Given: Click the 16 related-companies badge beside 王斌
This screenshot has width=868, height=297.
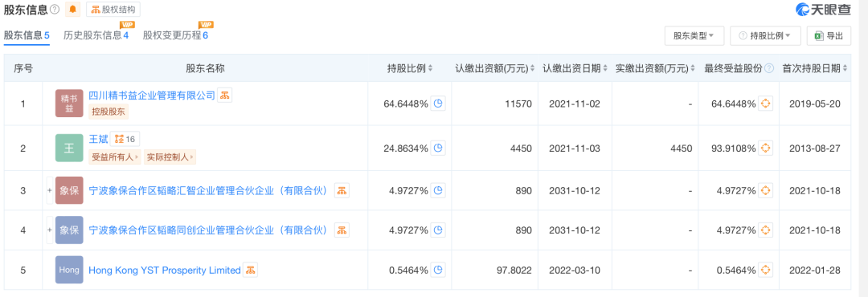Looking at the screenshot, I should click(125, 139).
